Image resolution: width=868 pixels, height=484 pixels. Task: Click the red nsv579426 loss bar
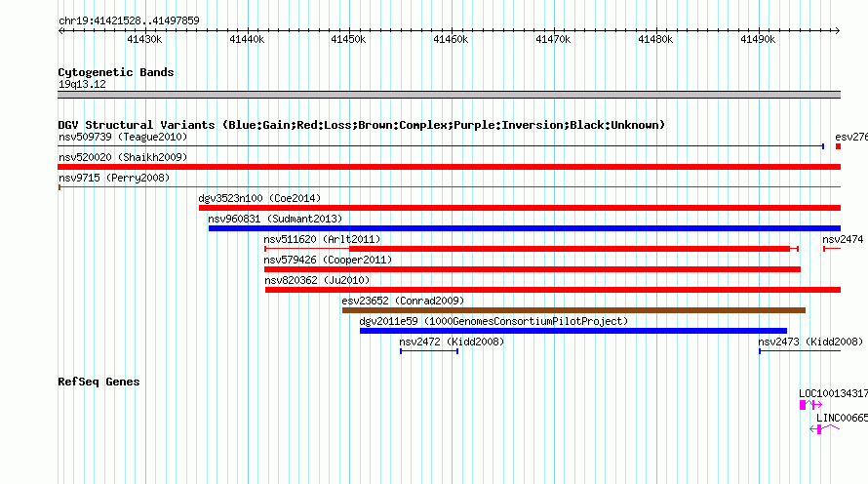(533, 269)
